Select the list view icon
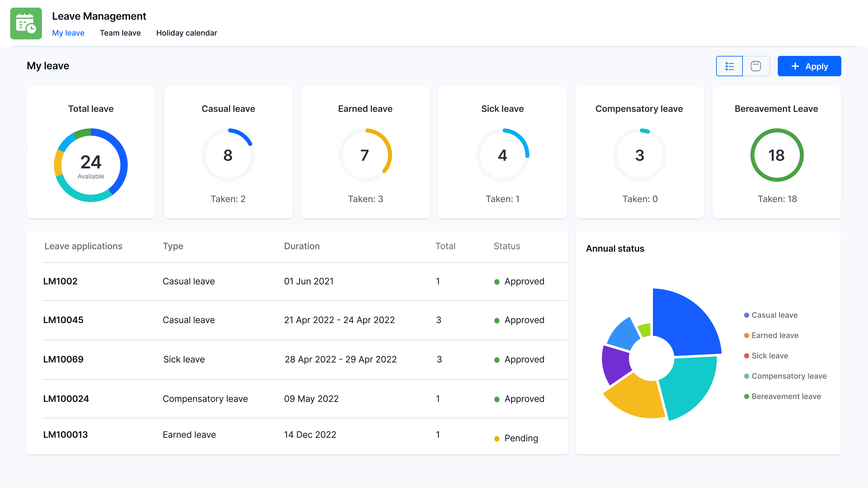Screen dimensions: 868x488 729,66
